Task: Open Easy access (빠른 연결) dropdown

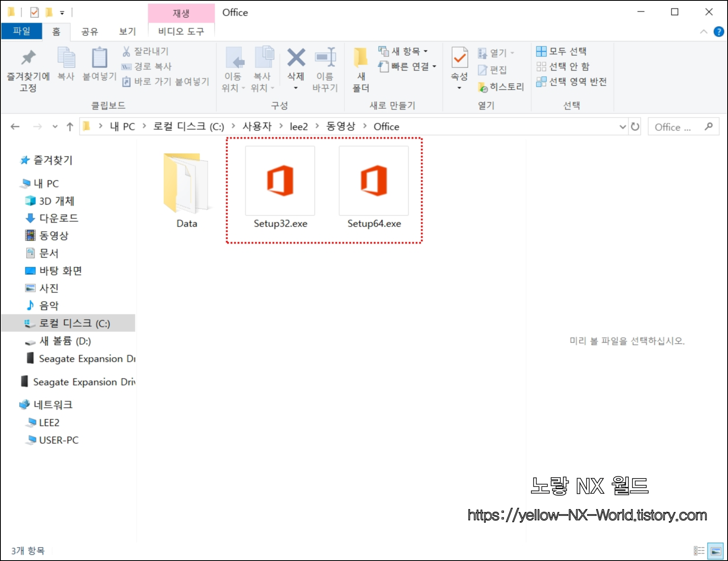Action: (408, 66)
